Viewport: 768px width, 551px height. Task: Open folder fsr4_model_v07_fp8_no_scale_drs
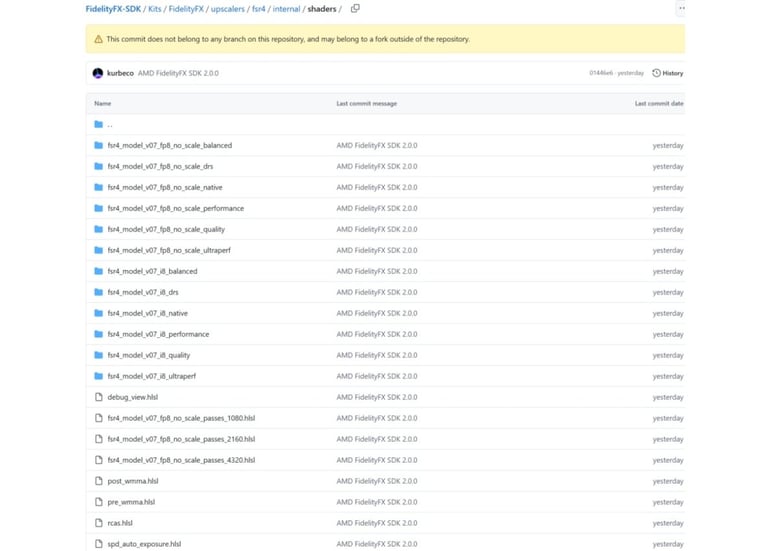pos(160,167)
